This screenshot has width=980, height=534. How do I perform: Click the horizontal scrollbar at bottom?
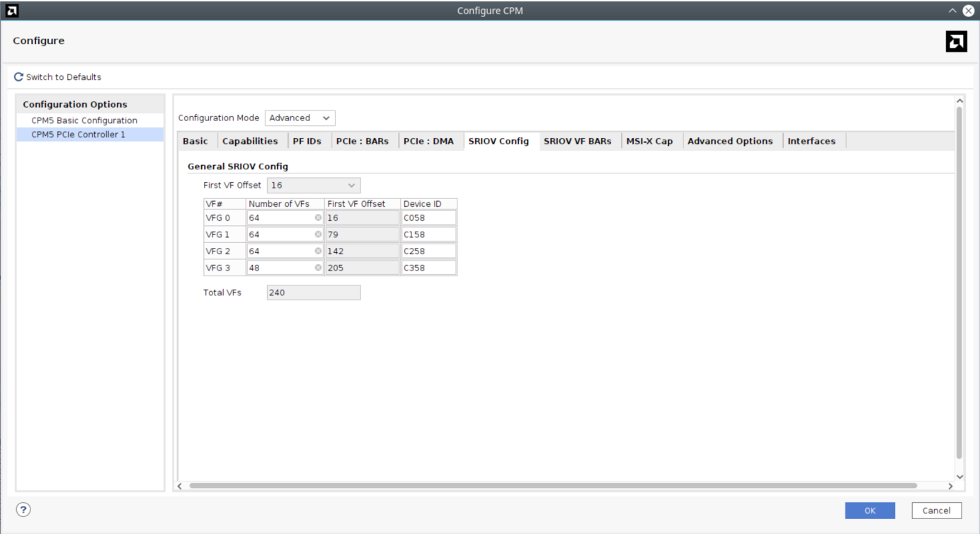click(x=552, y=486)
